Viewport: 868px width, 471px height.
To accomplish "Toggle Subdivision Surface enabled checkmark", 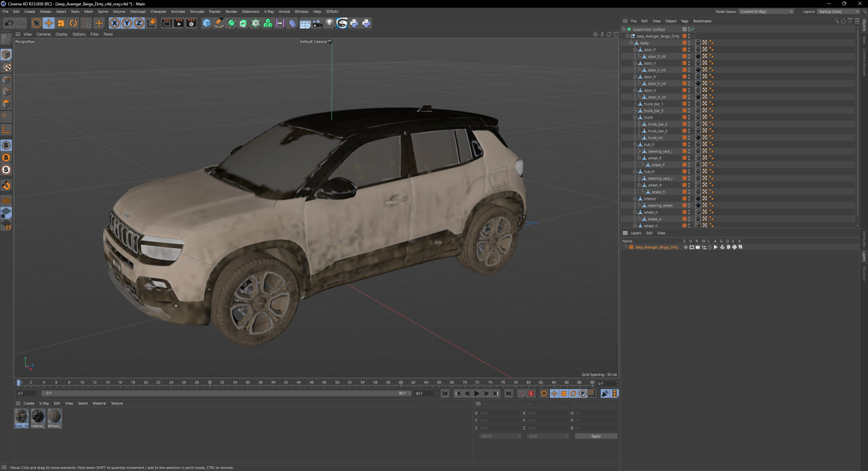I will (x=691, y=29).
